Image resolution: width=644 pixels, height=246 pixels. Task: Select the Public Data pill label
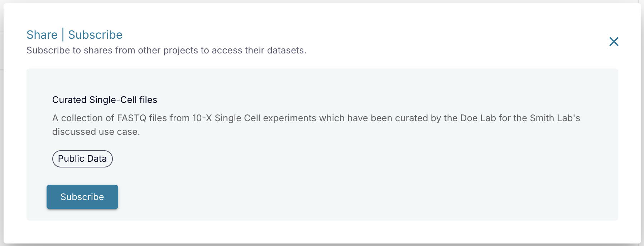[82, 159]
